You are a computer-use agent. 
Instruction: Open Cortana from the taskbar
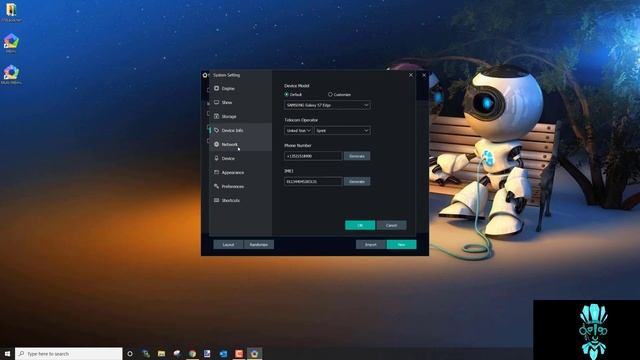coord(130,353)
